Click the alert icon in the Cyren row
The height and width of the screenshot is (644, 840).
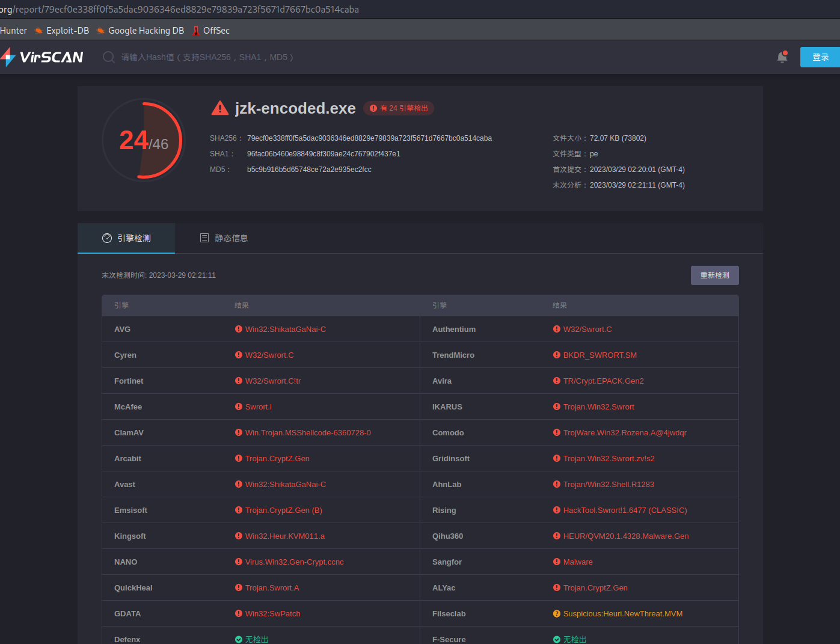(239, 355)
